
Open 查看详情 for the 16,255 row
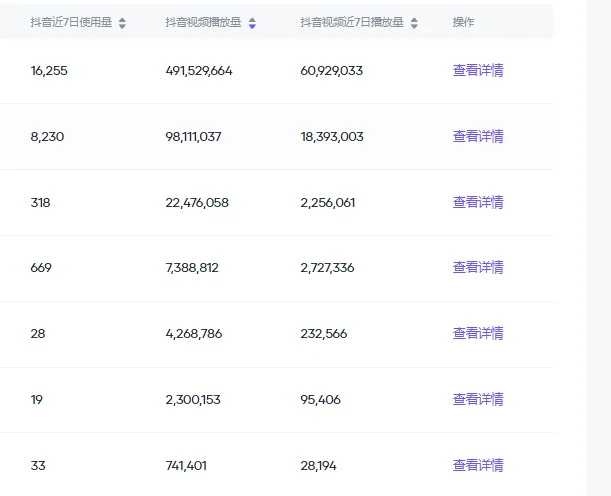pos(478,71)
